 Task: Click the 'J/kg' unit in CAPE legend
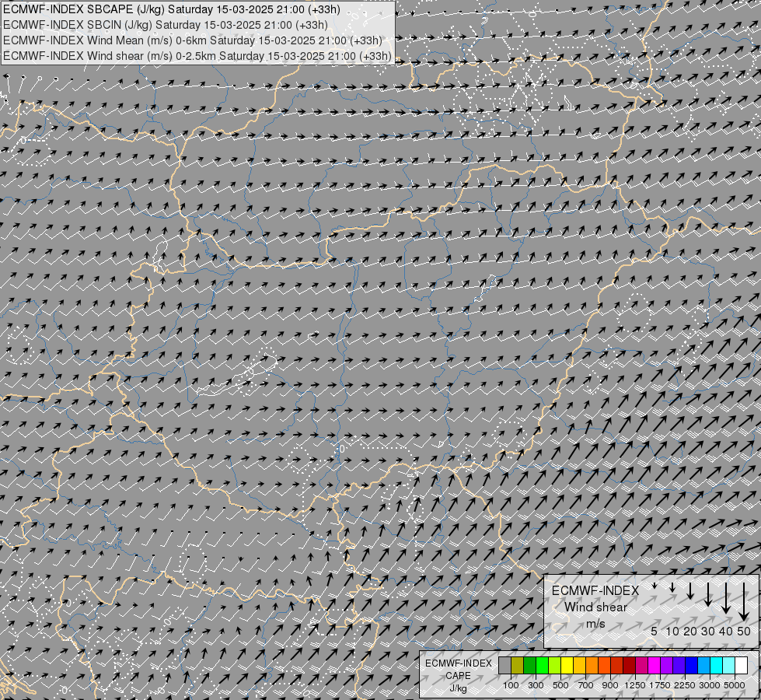tap(458, 688)
